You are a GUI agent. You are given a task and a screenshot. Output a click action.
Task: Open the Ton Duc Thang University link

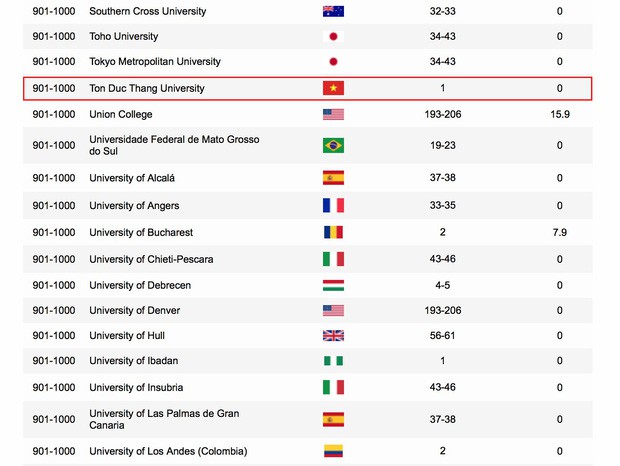coord(147,88)
